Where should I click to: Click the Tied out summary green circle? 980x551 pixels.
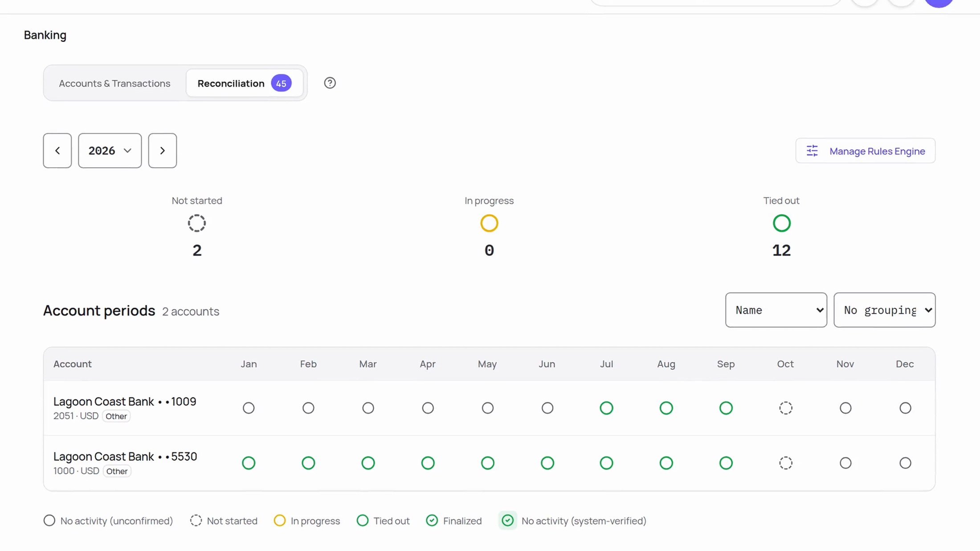[x=781, y=223]
